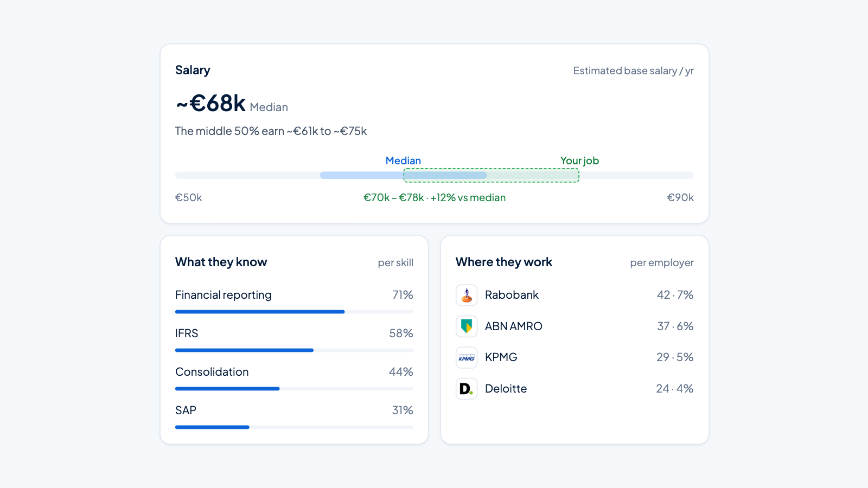
Task: Click the SAP skill label
Action: [x=186, y=410]
